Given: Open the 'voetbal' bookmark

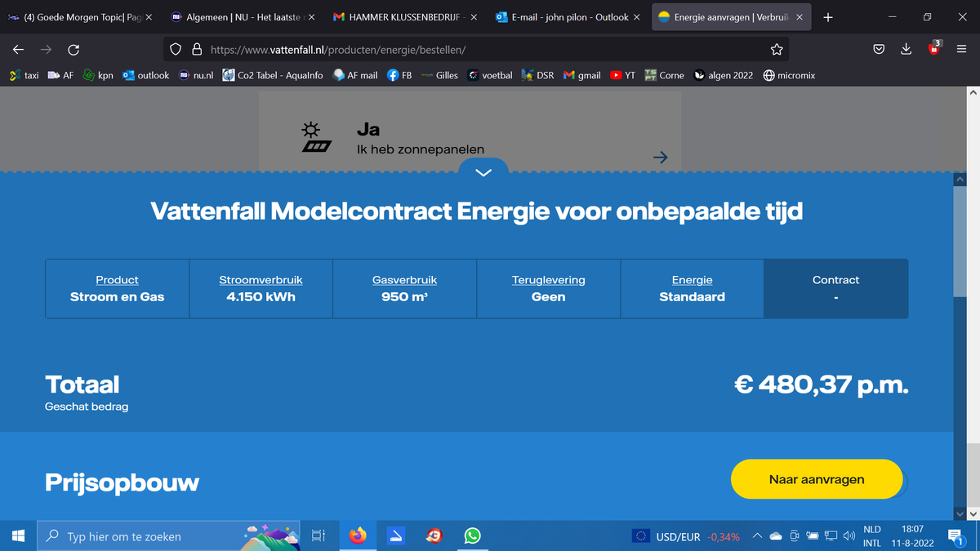Looking at the screenshot, I should click(x=490, y=75).
